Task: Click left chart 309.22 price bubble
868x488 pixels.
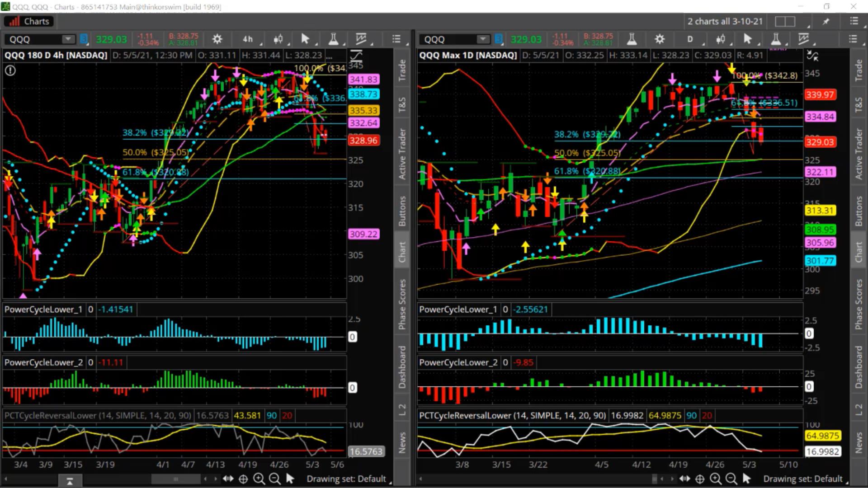Action: pos(363,234)
